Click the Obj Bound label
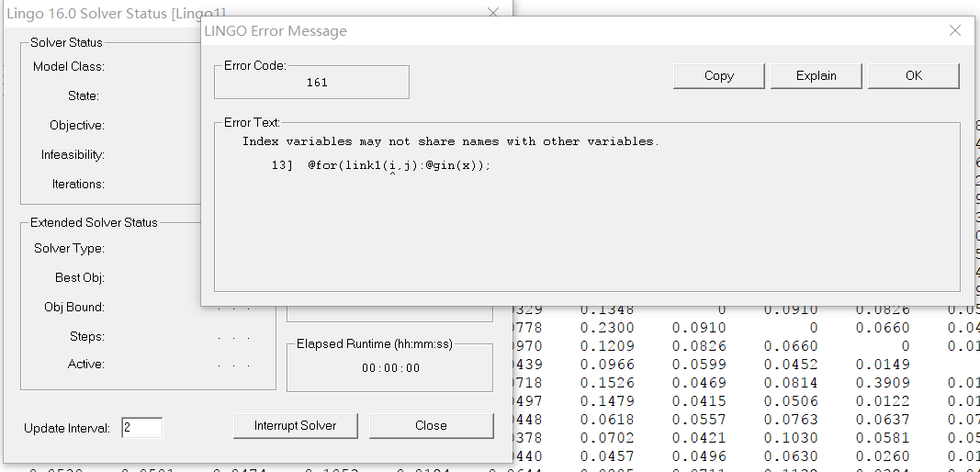This screenshot has width=980, height=472. pyautogui.click(x=74, y=307)
